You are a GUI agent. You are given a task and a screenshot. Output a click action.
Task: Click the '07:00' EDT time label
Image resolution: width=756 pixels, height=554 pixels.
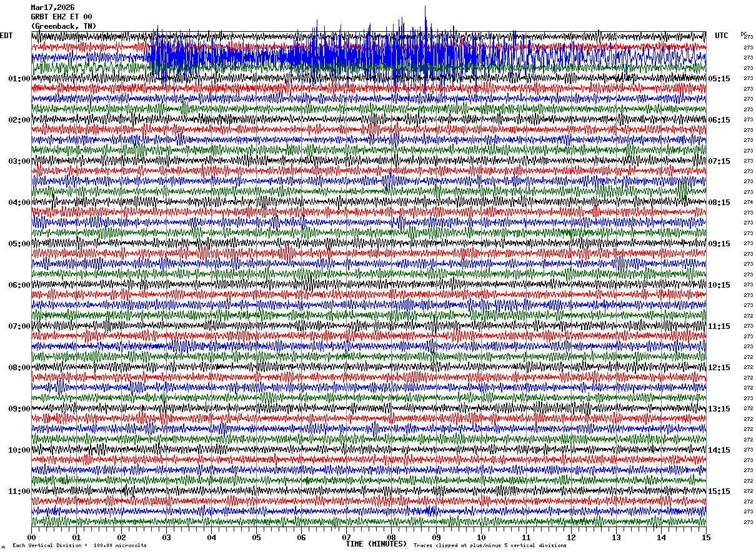tap(19, 326)
